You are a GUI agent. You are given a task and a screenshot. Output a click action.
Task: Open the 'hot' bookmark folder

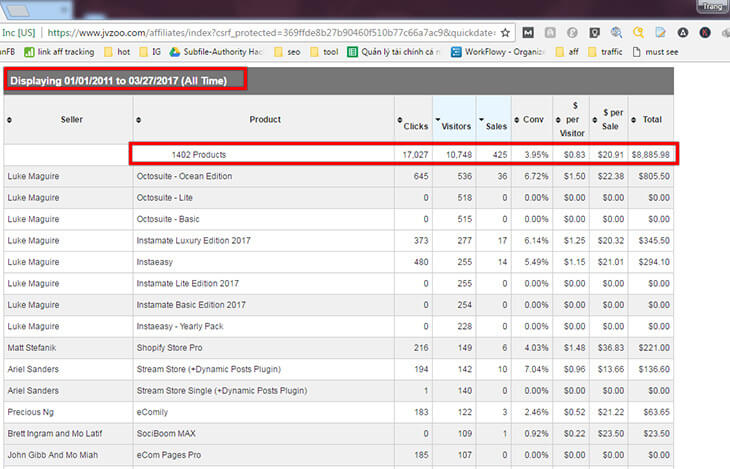click(x=117, y=52)
